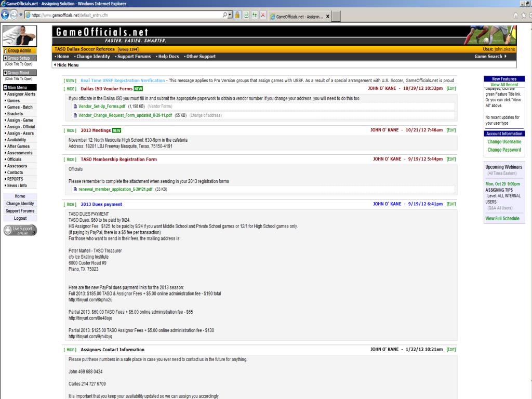This screenshot has height=399, width=532.
Task: Click the sidebar Support Forums button
Action: tap(20, 211)
